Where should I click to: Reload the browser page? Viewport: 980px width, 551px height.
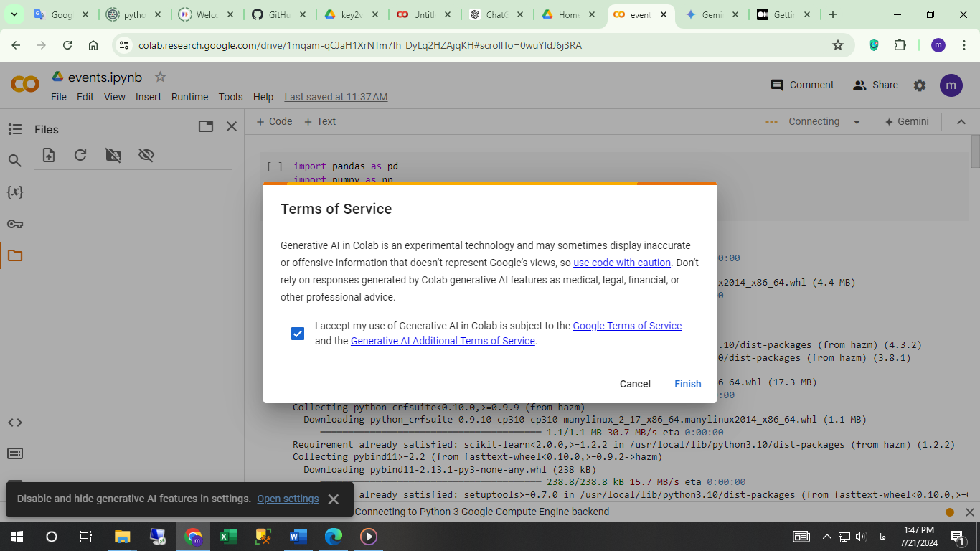tap(67, 45)
